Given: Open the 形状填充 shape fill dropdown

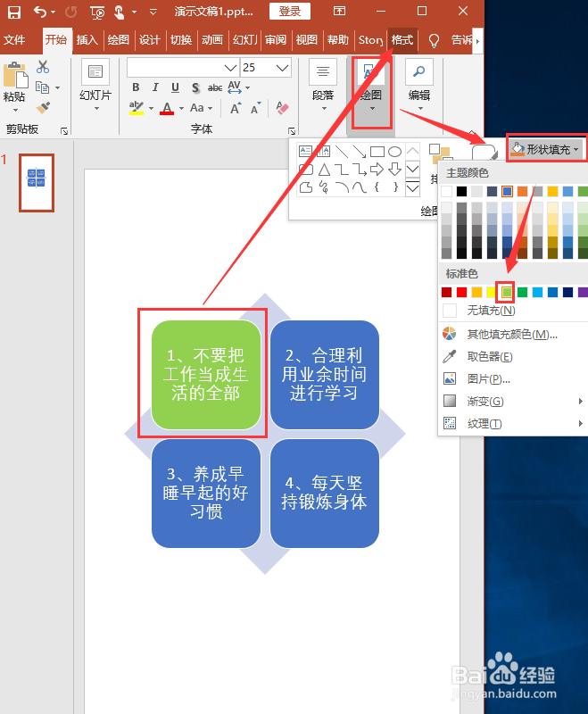Looking at the screenshot, I should coord(546,149).
